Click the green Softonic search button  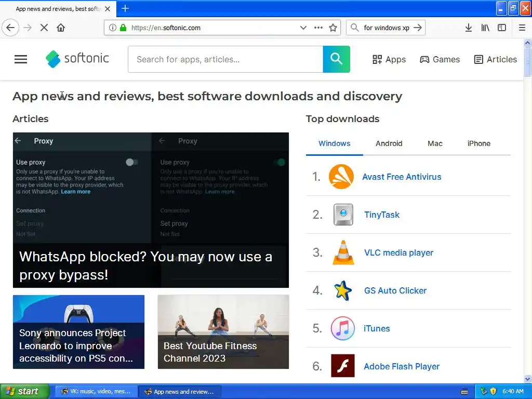click(336, 59)
